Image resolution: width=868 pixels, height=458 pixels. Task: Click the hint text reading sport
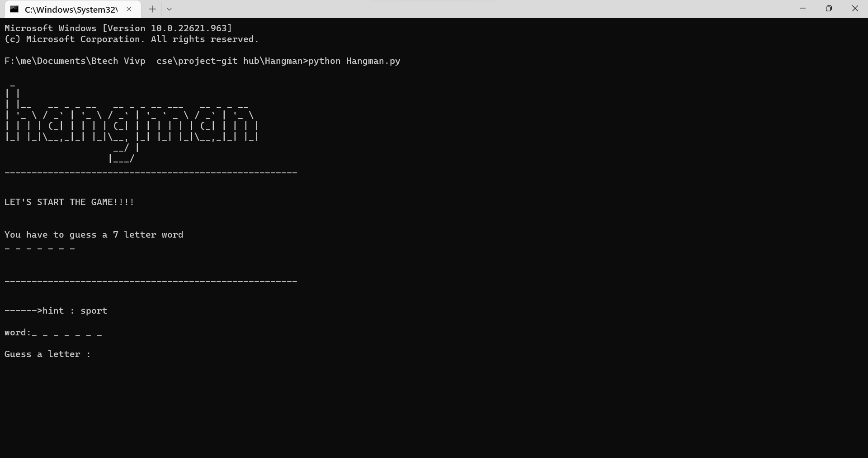coord(94,311)
